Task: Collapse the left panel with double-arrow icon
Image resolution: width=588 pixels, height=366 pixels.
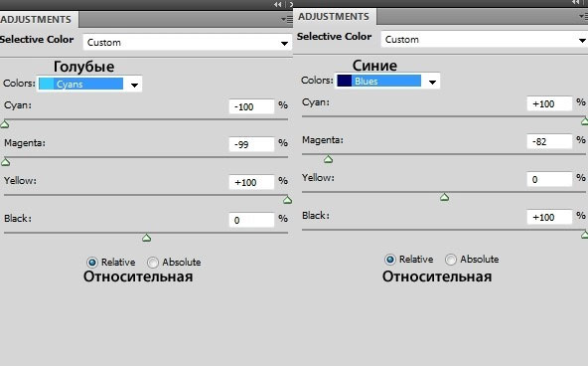Action: (x=278, y=5)
